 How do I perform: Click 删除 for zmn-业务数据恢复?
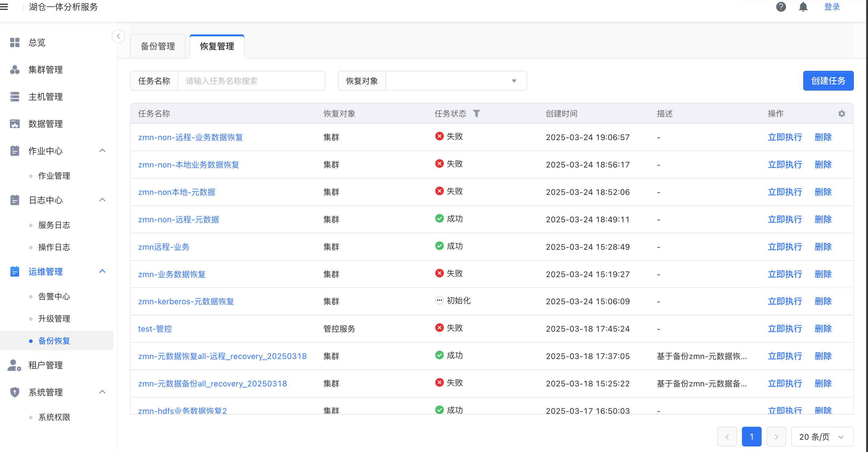point(823,274)
